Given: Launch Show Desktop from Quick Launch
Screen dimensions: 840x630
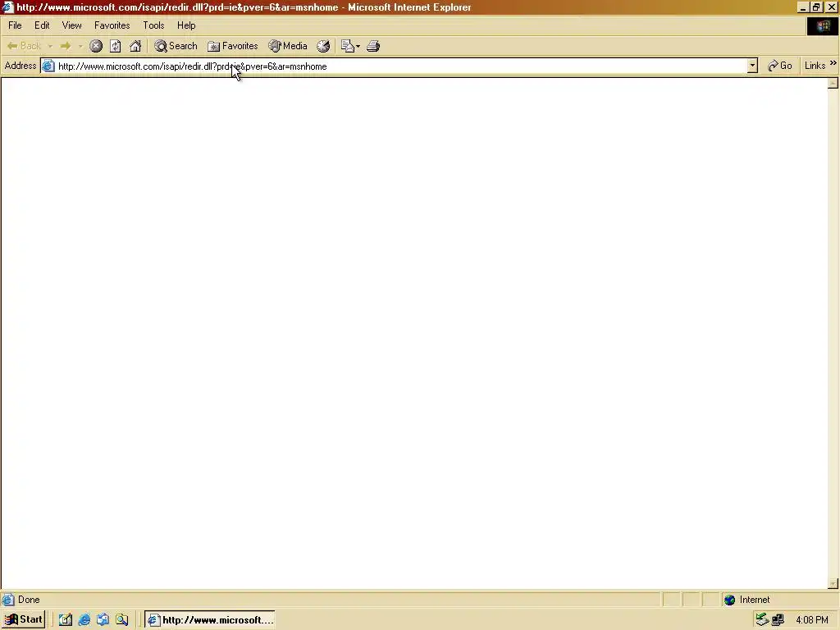Looking at the screenshot, I should click(66, 620).
